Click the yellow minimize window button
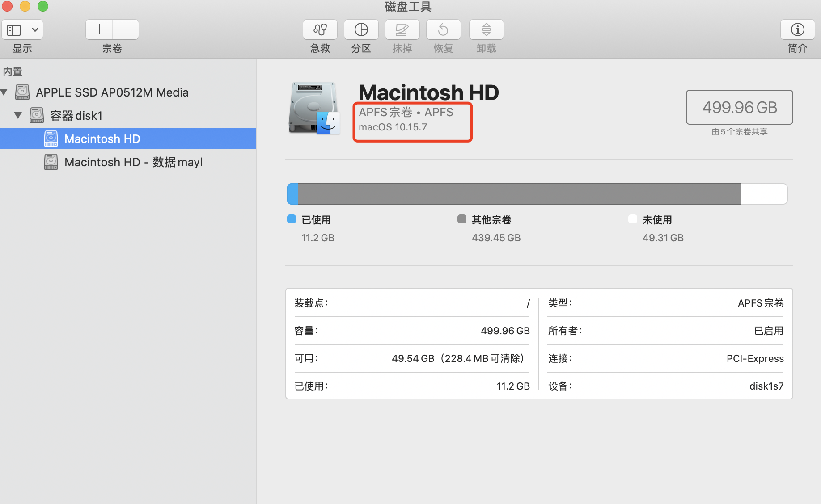821x504 pixels. [x=25, y=6]
